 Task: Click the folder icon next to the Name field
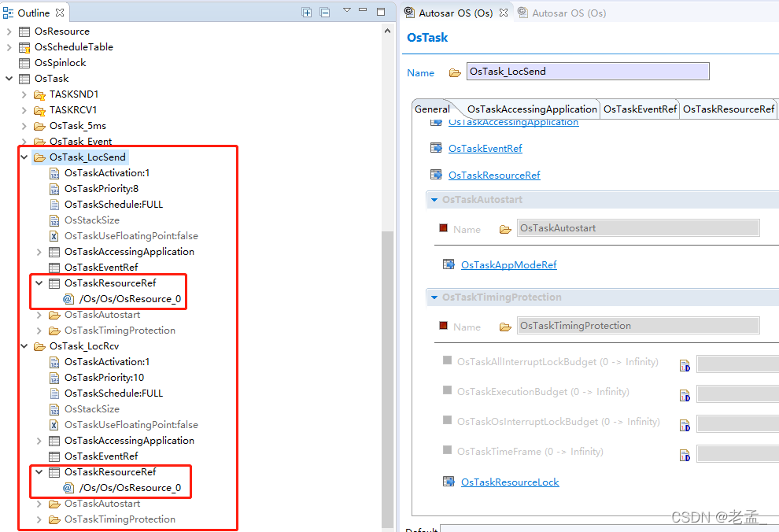point(455,73)
